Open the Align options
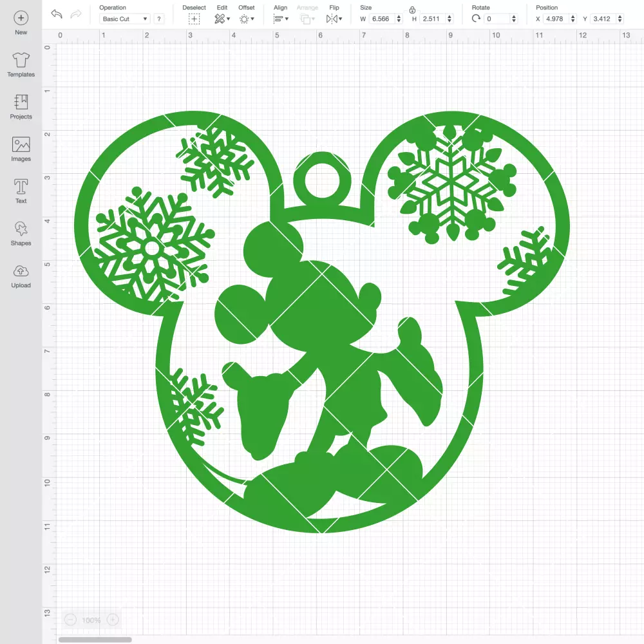644x644 pixels. pyautogui.click(x=281, y=19)
